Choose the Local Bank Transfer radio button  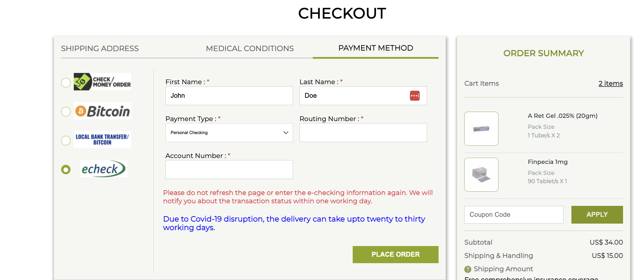point(66,141)
